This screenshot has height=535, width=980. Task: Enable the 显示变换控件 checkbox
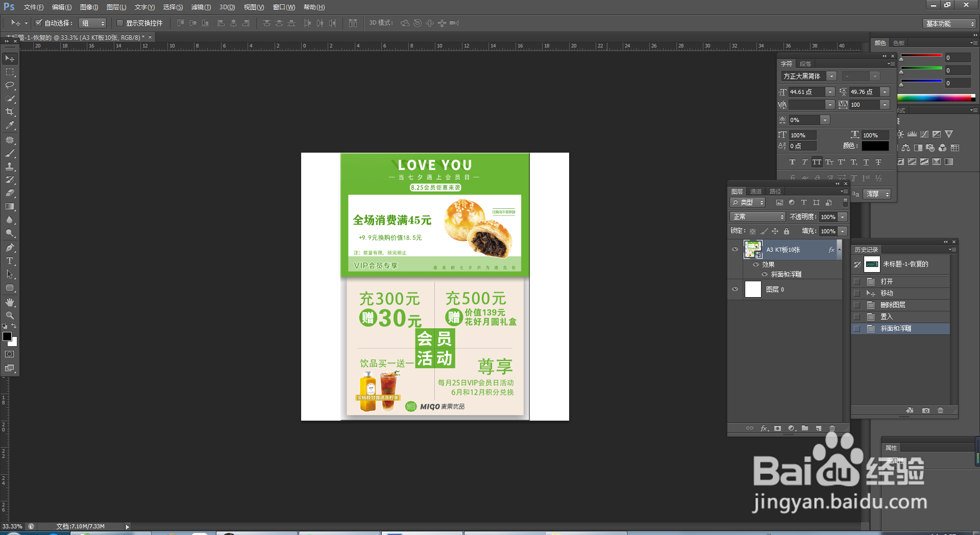120,23
